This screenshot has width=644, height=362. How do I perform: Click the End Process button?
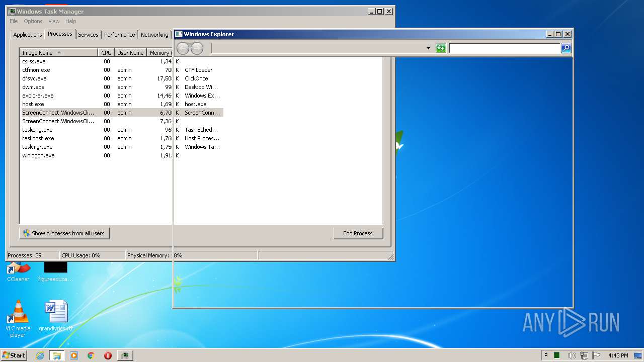[x=358, y=233]
